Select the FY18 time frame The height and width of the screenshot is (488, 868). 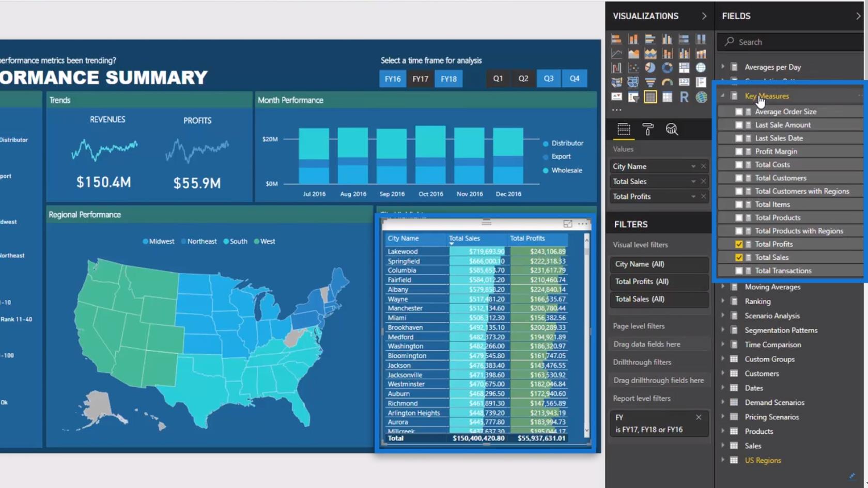click(448, 79)
